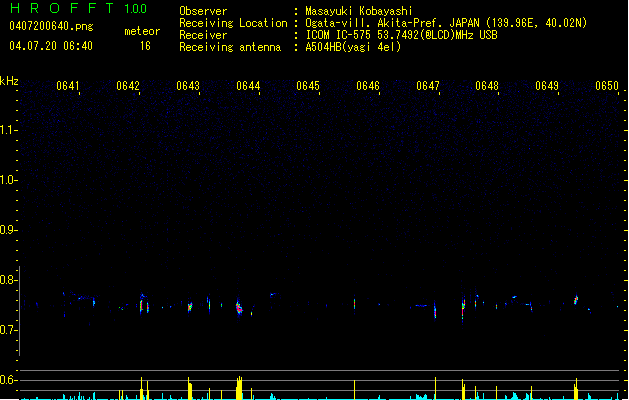Image resolution: width=629 pixels, height=400 pixels.
Task: Click the 0641 time marker
Action: click(x=68, y=86)
